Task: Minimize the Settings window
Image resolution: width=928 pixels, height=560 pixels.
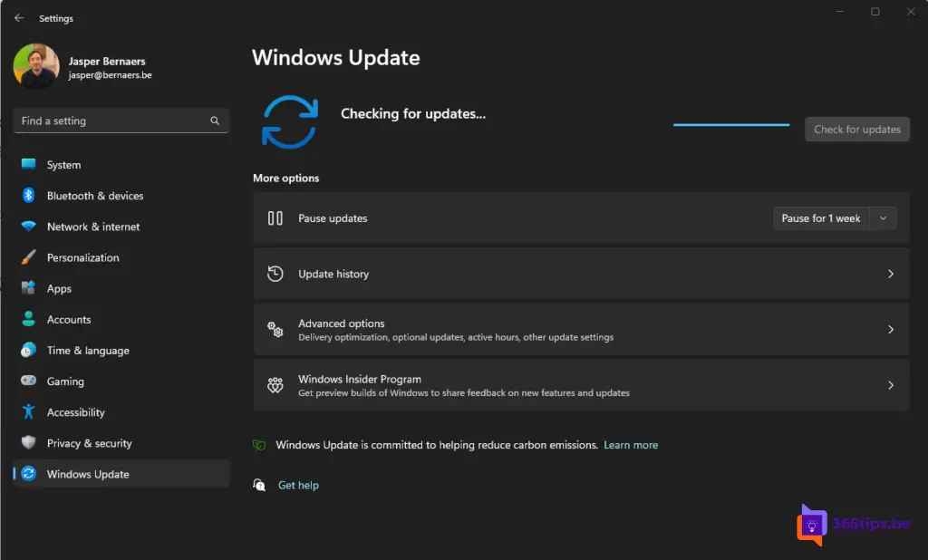Action: click(839, 11)
